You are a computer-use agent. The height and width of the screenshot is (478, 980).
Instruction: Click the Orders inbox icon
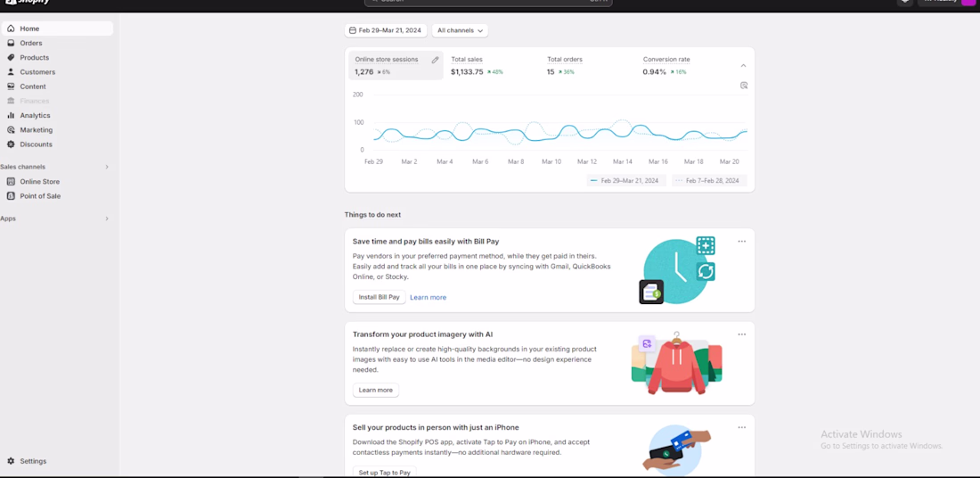coord(11,43)
